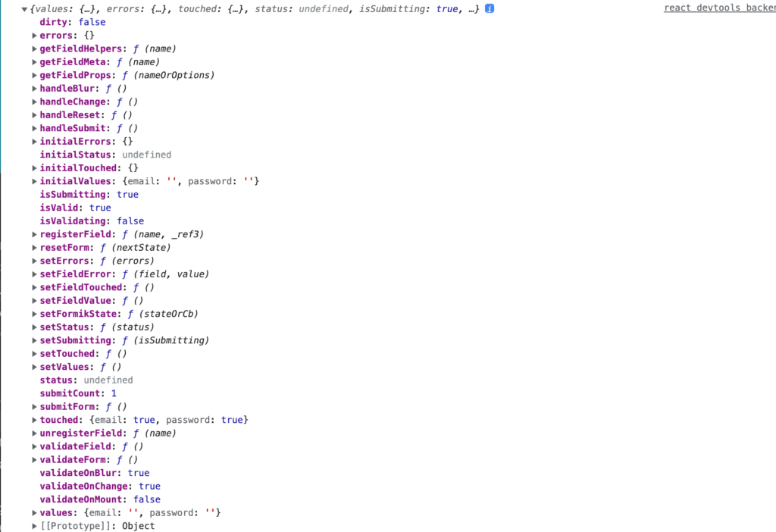Screen dimensions: 776x532
Task: Expand the [[Prototype]] entry
Action: point(34,525)
